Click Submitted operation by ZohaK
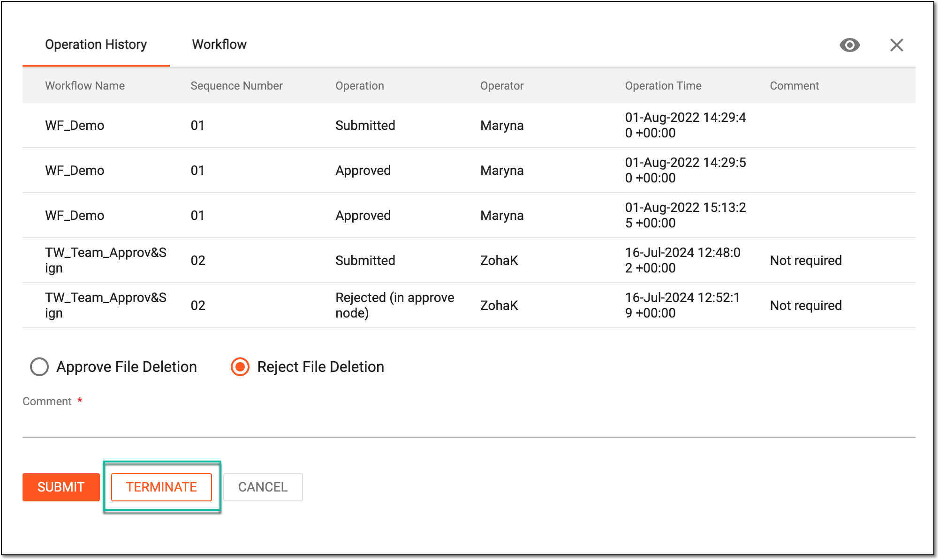 tap(365, 260)
